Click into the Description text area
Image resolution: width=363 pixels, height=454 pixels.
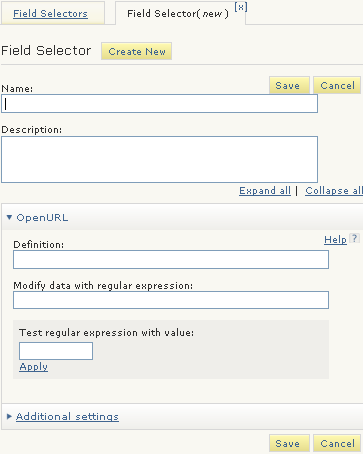click(159, 159)
